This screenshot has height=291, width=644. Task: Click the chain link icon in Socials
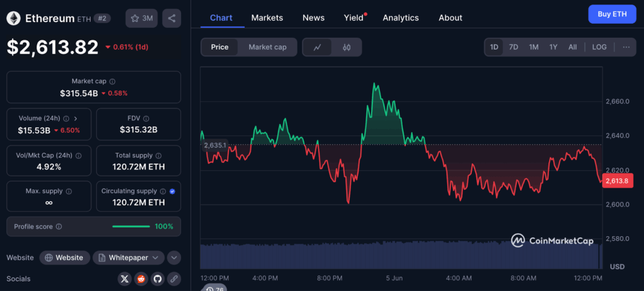click(x=174, y=278)
